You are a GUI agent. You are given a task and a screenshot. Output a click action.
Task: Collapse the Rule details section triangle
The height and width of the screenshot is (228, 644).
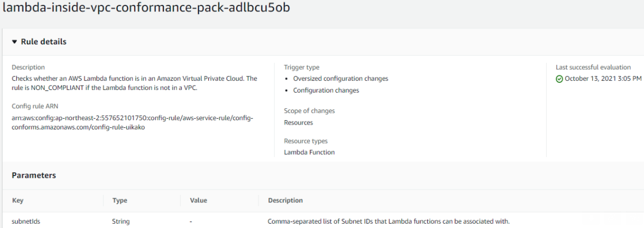point(15,42)
